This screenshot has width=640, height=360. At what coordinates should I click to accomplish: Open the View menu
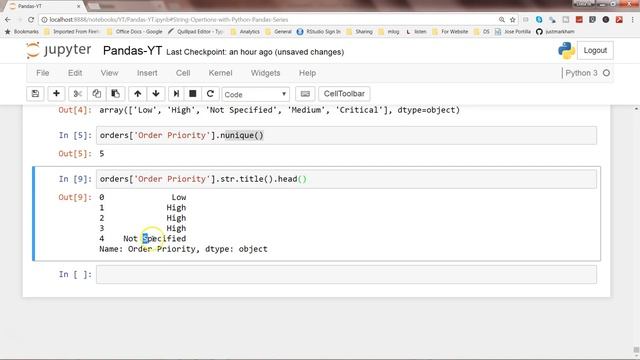tap(109, 73)
